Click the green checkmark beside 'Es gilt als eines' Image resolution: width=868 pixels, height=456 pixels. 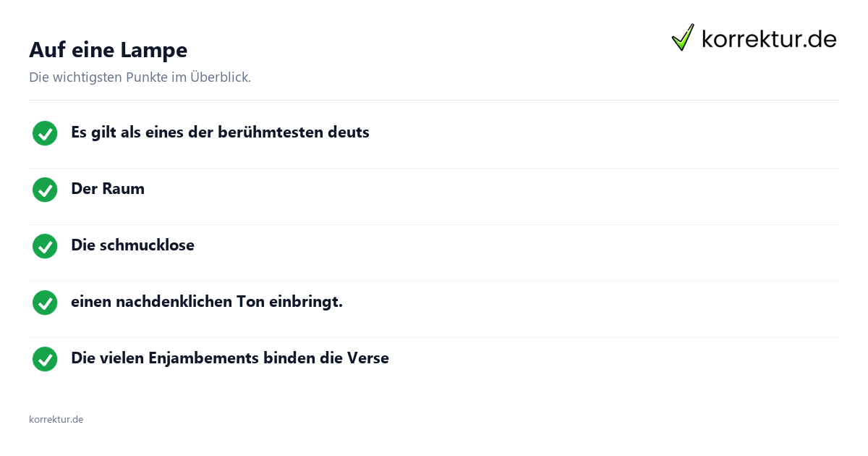[45, 133]
